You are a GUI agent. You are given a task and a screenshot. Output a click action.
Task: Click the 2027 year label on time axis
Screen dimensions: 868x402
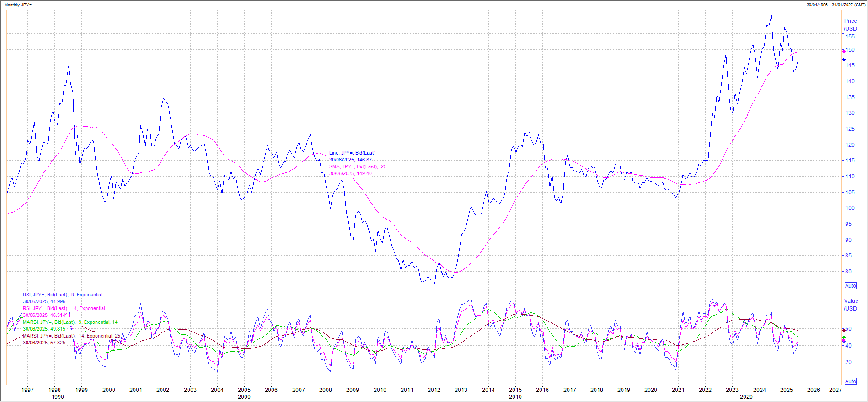pos(836,390)
